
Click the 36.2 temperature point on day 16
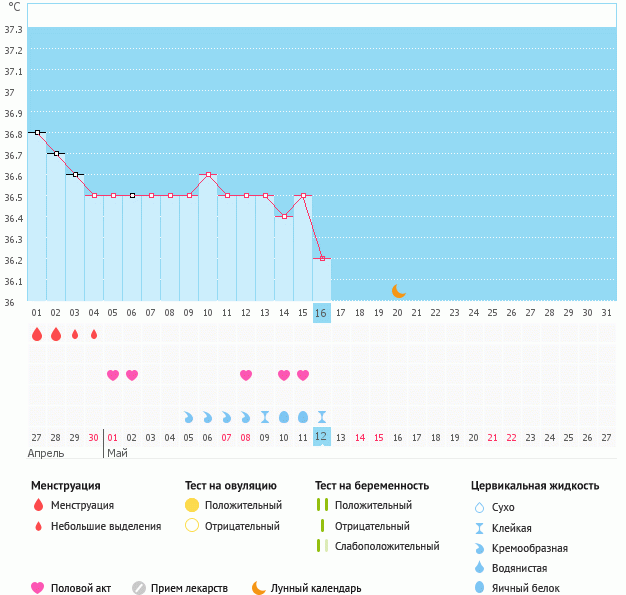click(x=321, y=258)
